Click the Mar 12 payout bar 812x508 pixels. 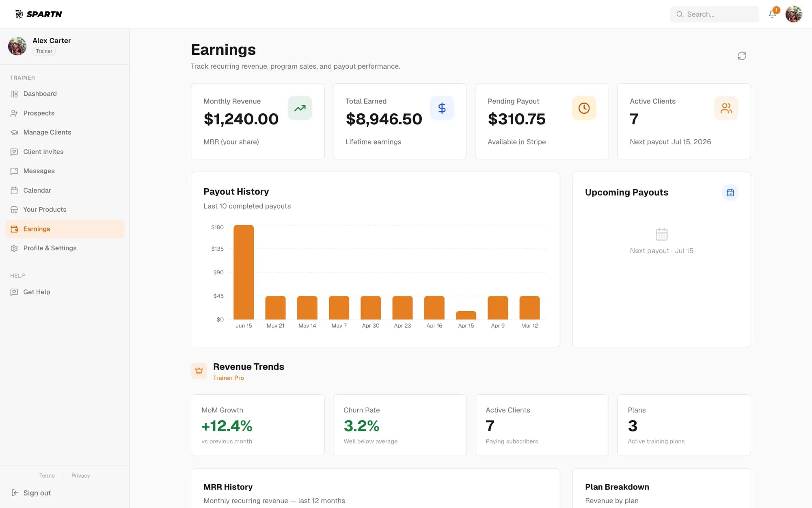click(x=529, y=308)
